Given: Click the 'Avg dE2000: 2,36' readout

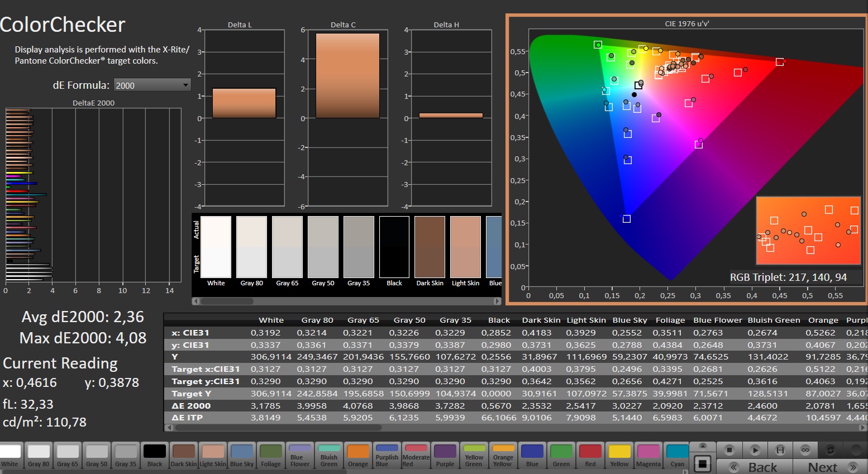Looking at the screenshot, I should [x=83, y=317].
